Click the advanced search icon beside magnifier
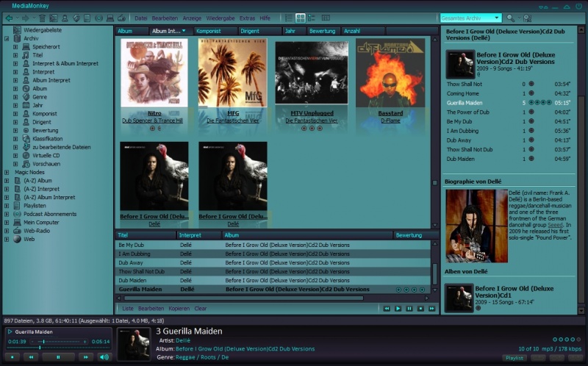The width and height of the screenshot is (588, 366). click(527, 18)
